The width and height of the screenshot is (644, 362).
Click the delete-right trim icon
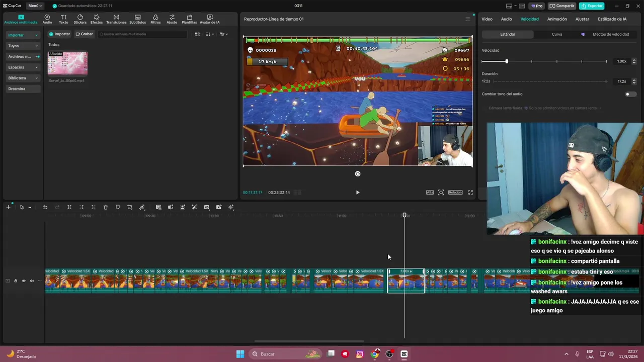94,207
